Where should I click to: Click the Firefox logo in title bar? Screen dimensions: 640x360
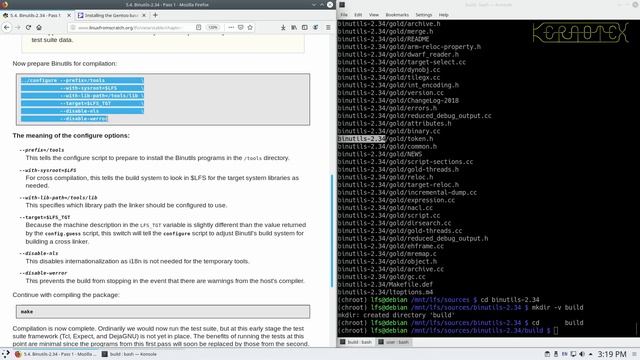(x=4, y=4)
